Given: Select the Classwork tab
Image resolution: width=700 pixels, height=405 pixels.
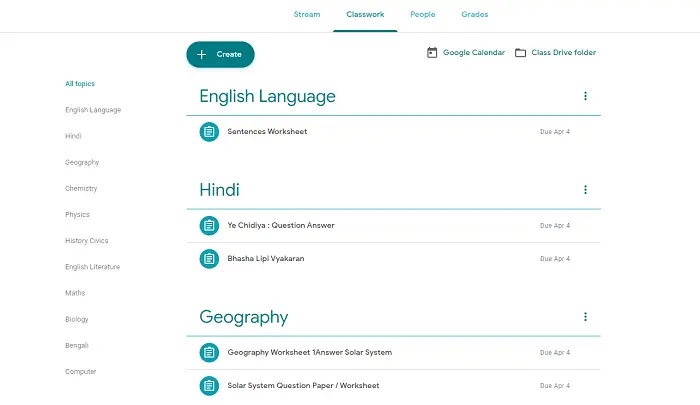Looking at the screenshot, I should 365,14.
